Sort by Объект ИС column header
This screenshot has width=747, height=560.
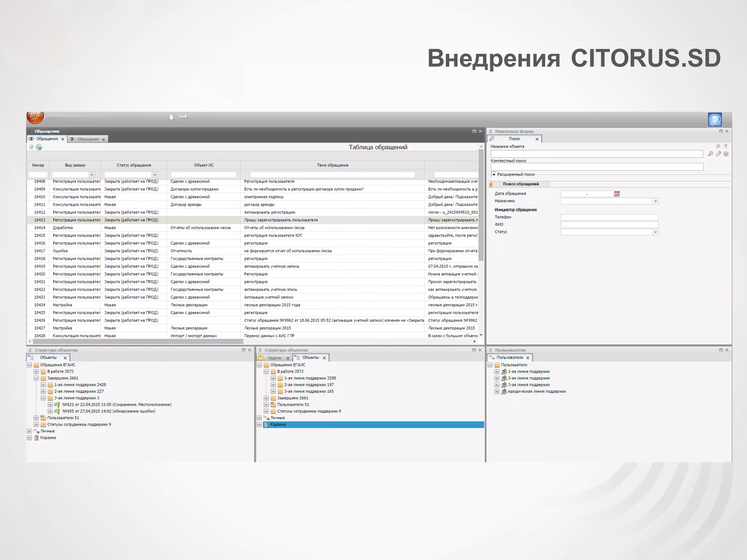tap(204, 165)
